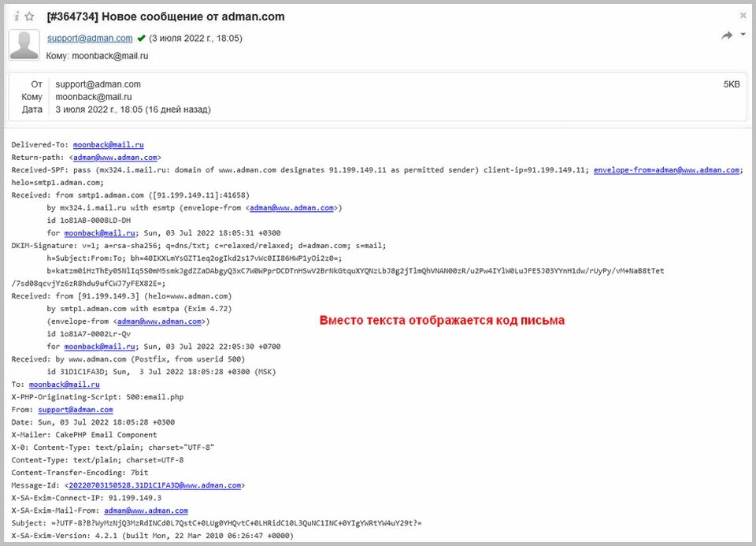Click the To: moonback@mail.ru link
This screenshot has width=756, height=546.
[x=64, y=384]
